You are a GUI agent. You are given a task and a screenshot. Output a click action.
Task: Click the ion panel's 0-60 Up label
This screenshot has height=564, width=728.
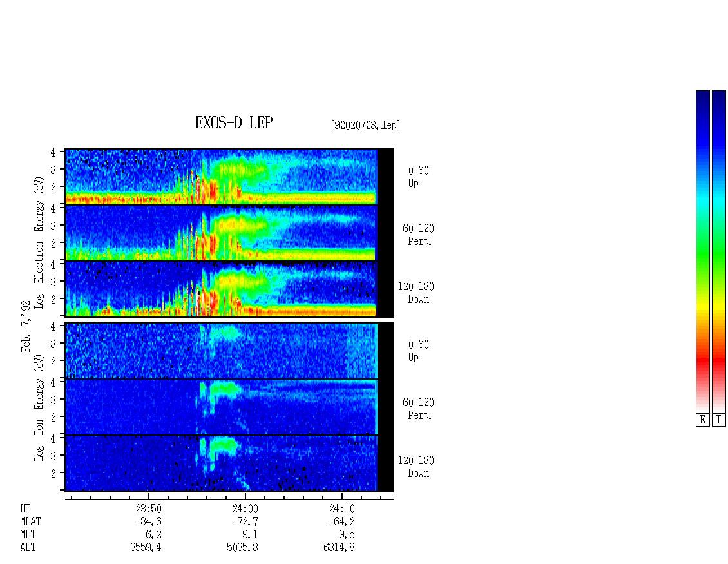(418, 351)
